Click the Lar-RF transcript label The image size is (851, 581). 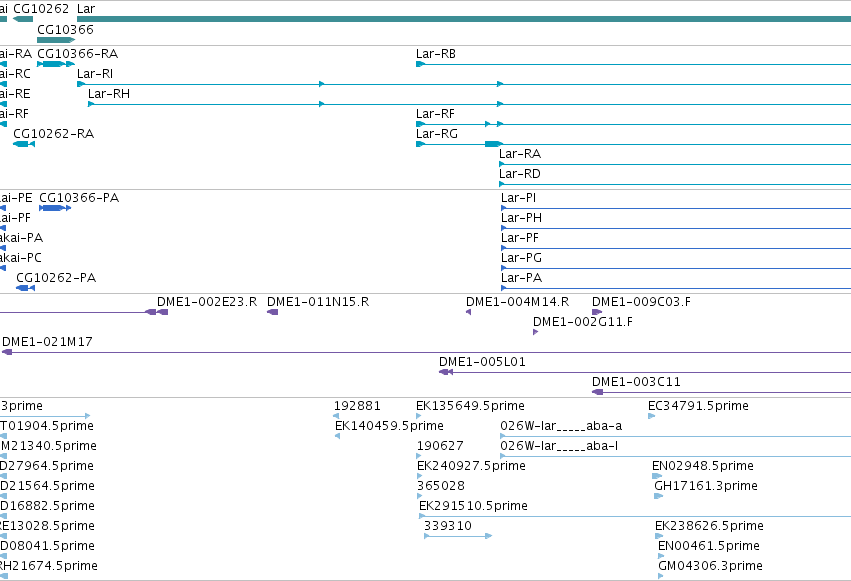[x=435, y=114]
